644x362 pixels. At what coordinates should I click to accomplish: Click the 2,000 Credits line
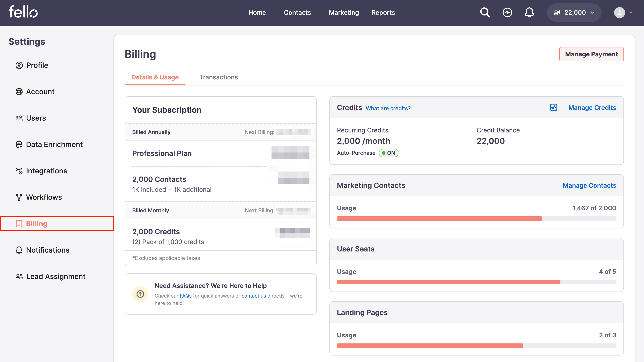[156, 232]
